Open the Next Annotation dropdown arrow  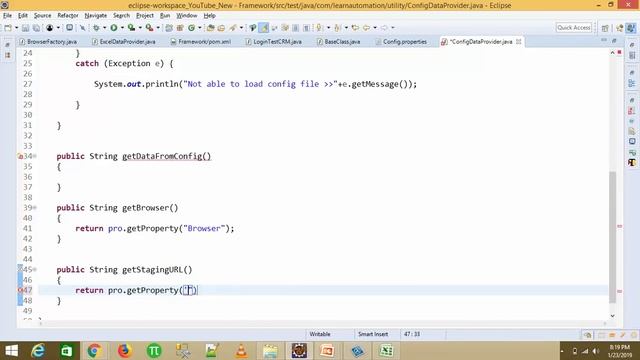[328, 28]
